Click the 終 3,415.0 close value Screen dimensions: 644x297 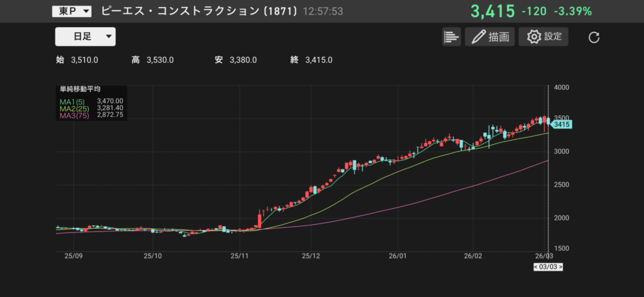(x=311, y=60)
